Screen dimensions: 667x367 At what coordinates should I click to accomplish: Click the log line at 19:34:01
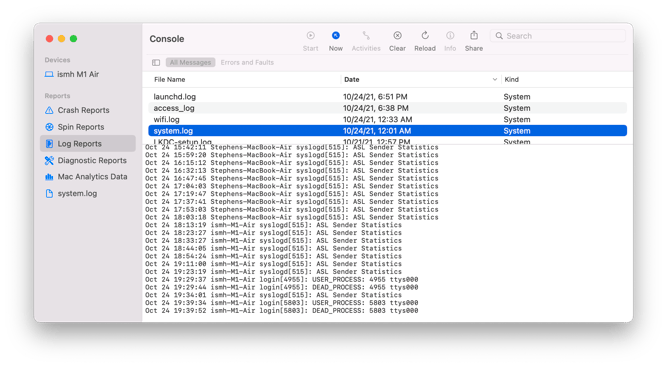pyautogui.click(x=273, y=295)
